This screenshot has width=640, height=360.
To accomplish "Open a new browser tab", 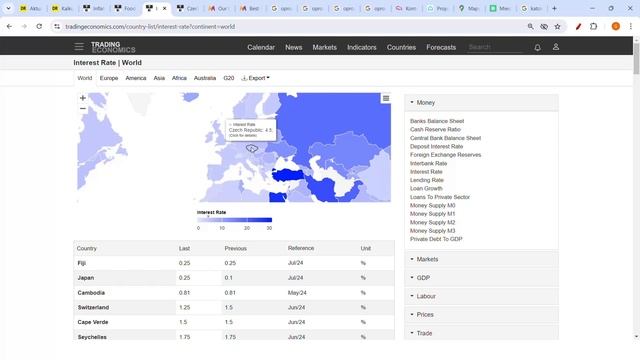I will pyautogui.click(x=554, y=8).
